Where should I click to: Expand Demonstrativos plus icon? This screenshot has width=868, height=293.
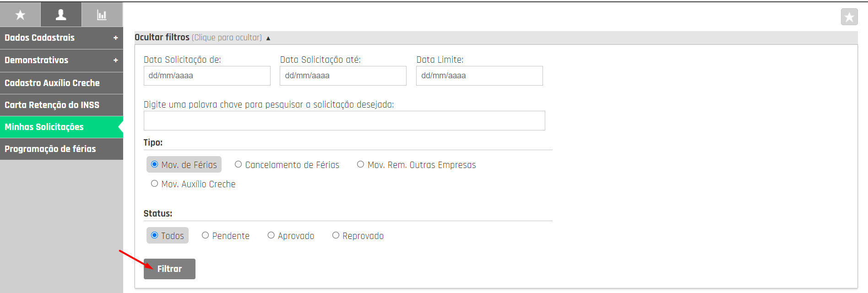[x=115, y=60]
